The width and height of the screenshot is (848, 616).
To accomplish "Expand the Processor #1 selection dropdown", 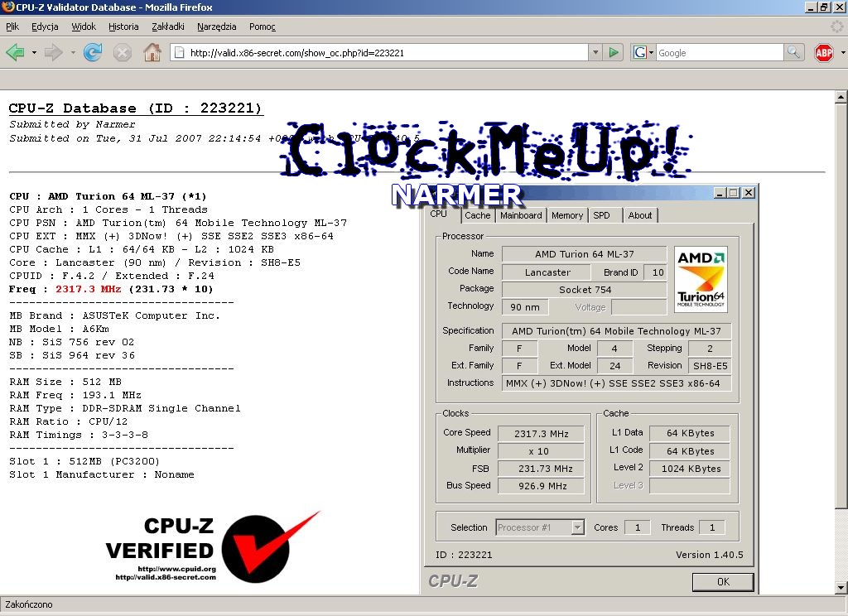I will click(578, 527).
